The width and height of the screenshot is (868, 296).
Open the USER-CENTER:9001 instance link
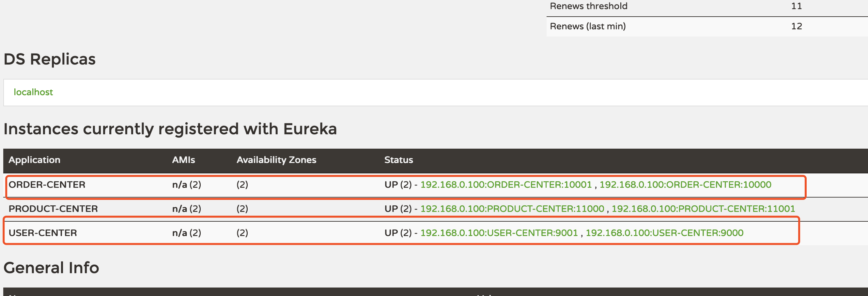pos(499,233)
